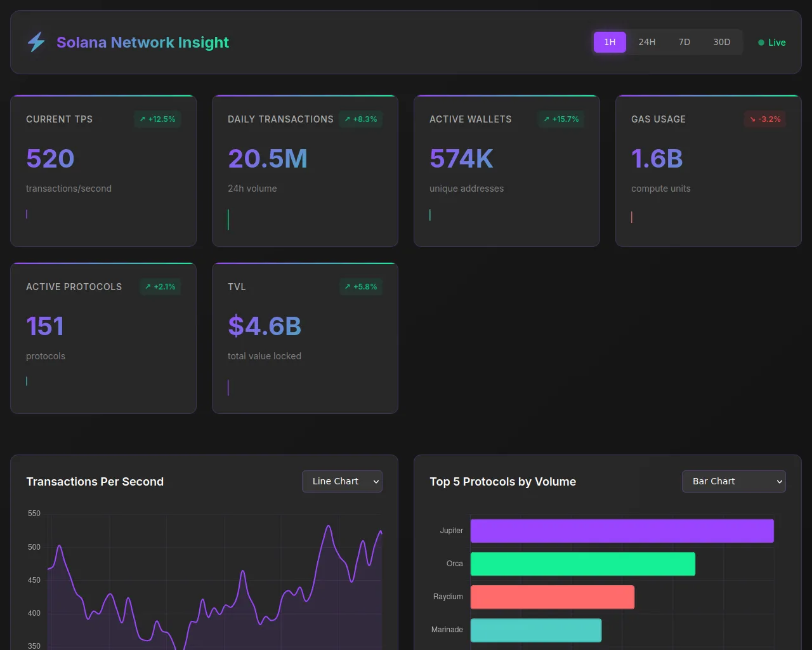This screenshot has width=812, height=650.
Task: Click the red Raydium volume bar
Action: (553, 597)
